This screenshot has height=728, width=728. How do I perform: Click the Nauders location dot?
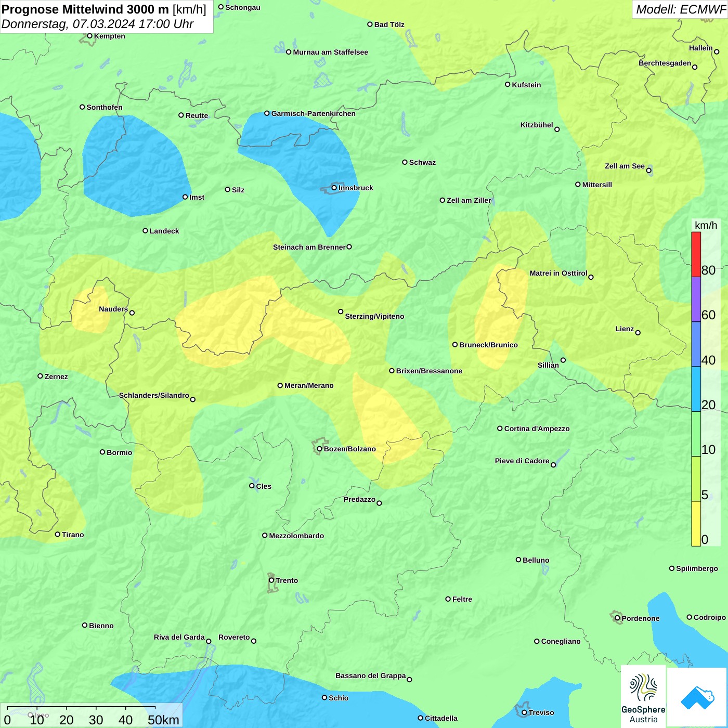(132, 313)
